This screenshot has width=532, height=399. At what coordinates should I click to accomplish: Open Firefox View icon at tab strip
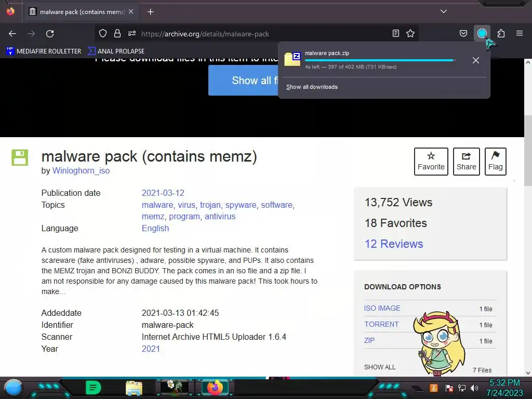10,11
